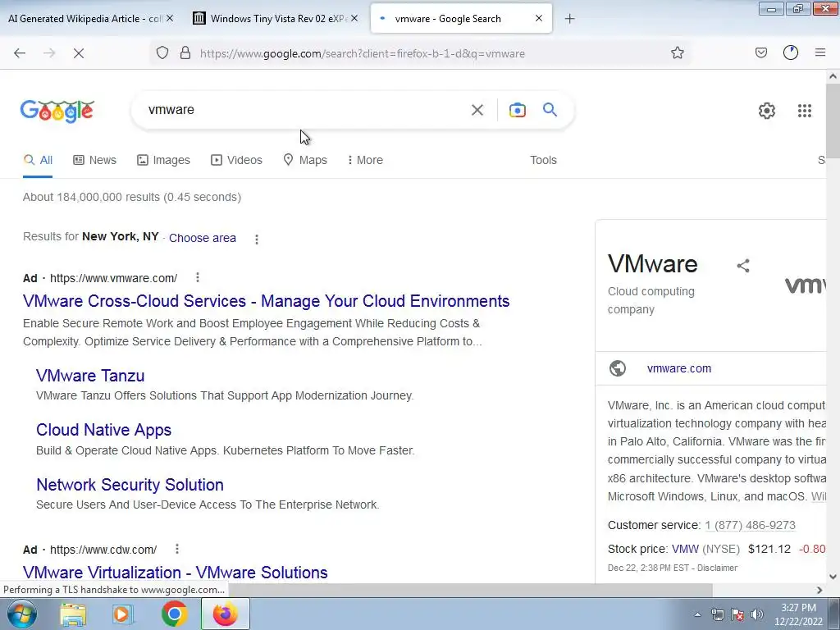Viewport: 840px width, 630px height.
Task: Bookmark this page with star
Action: (677, 53)
